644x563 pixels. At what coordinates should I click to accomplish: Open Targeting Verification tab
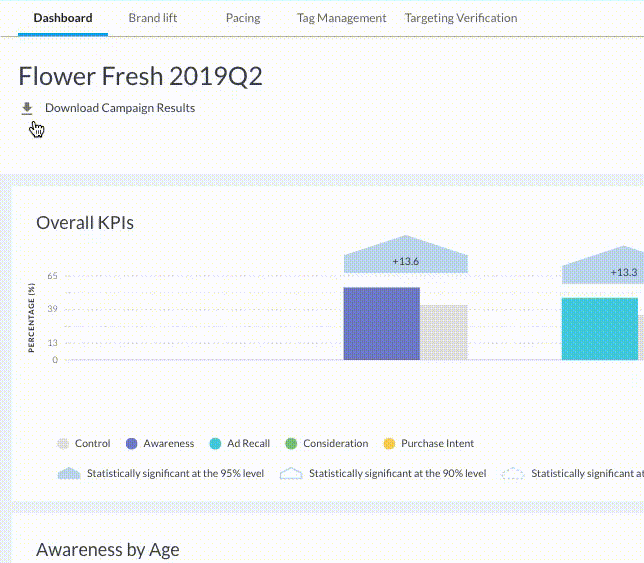(x=461, y=18)
